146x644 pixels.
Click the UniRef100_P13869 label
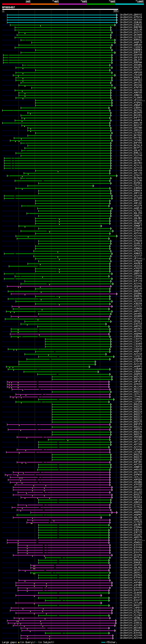pos(131,98)
